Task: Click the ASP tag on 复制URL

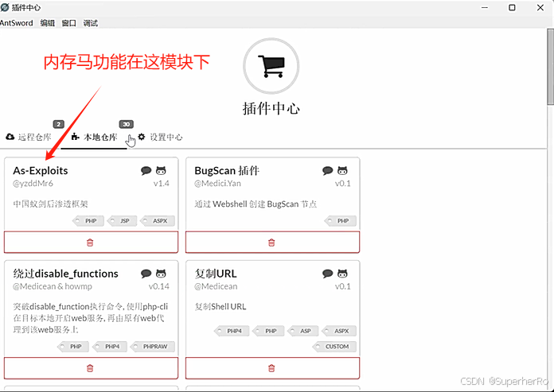Action: pos(303,331)
